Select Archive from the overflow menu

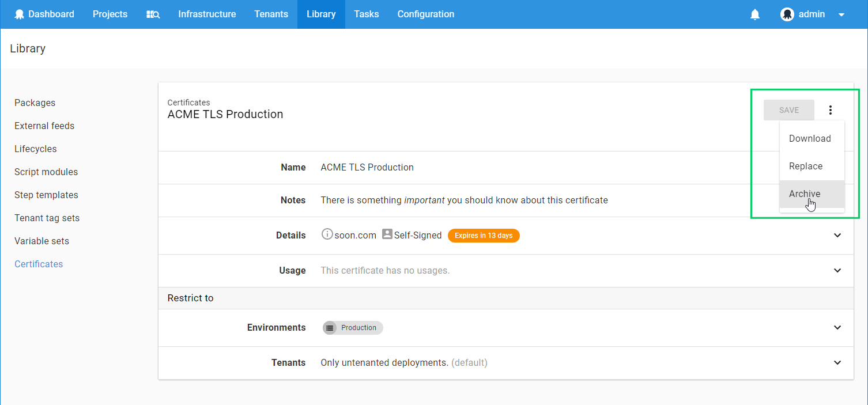(805, 194)
